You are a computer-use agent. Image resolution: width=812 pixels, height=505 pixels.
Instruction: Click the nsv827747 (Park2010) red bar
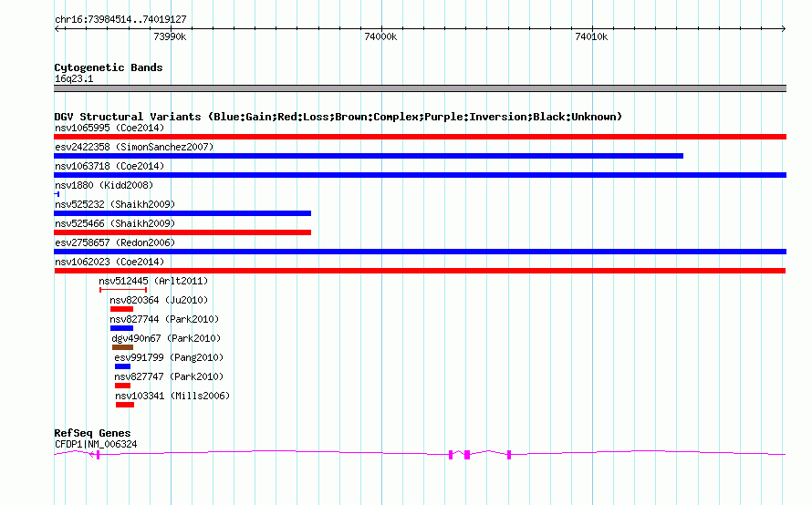(x=123, y=386)
